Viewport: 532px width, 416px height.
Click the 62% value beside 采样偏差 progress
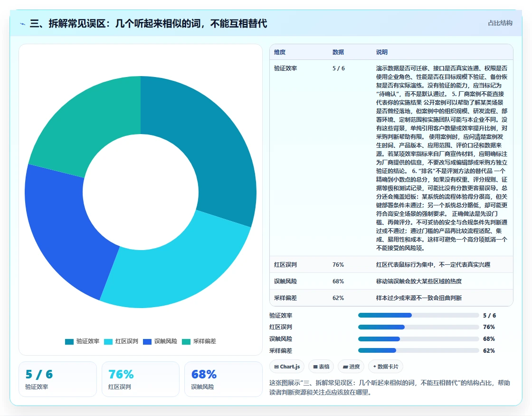point(489,351)
